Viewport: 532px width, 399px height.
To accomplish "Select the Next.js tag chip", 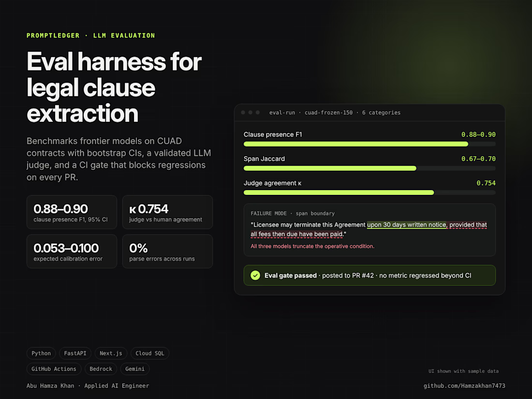I will click(111, 353).
